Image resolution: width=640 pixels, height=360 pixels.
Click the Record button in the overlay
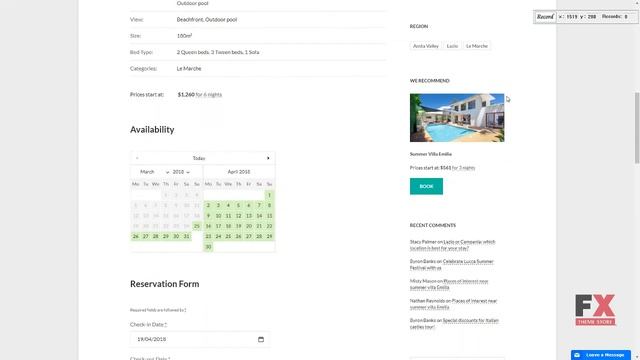click(x=545, y=17)
